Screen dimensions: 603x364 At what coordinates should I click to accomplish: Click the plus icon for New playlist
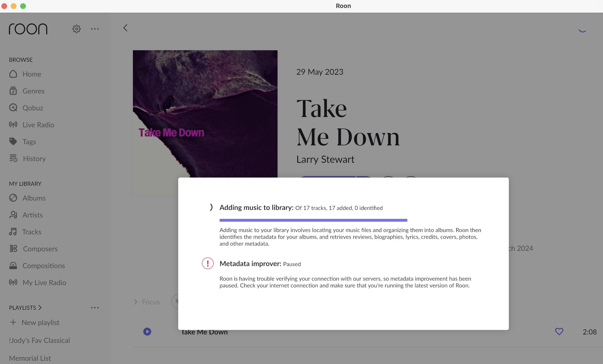point(13,322)
